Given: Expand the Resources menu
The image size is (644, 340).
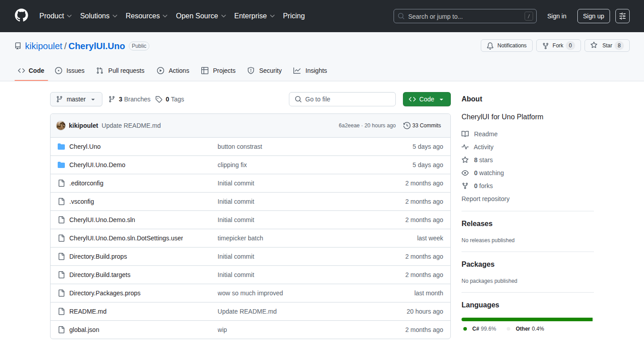Looking at the screenshot, I should pos(147,16).
